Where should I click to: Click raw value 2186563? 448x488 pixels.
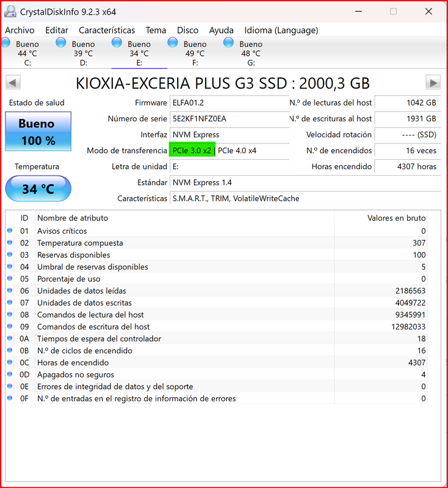(x=410, y=291)
